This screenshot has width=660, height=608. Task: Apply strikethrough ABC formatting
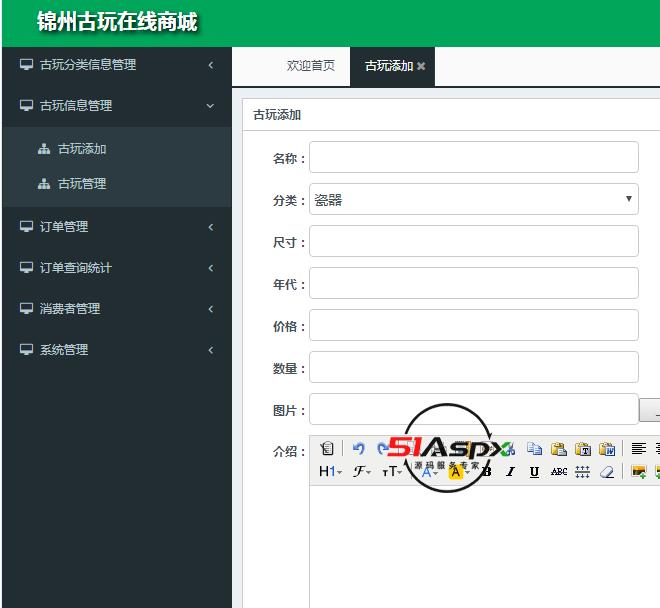[559, 472]
